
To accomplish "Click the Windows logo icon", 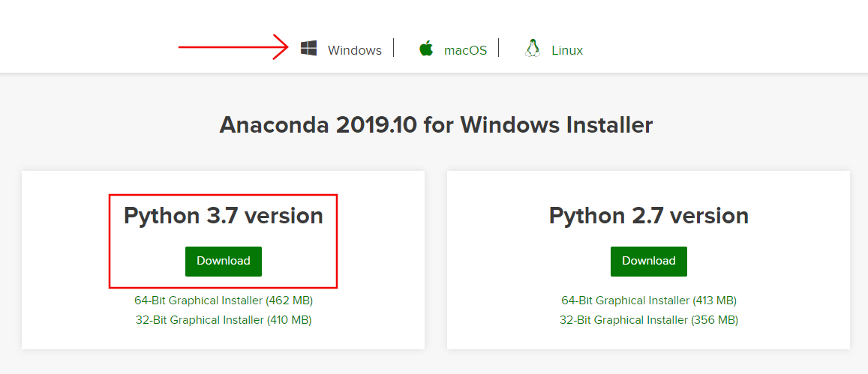I will pos(308,49).
